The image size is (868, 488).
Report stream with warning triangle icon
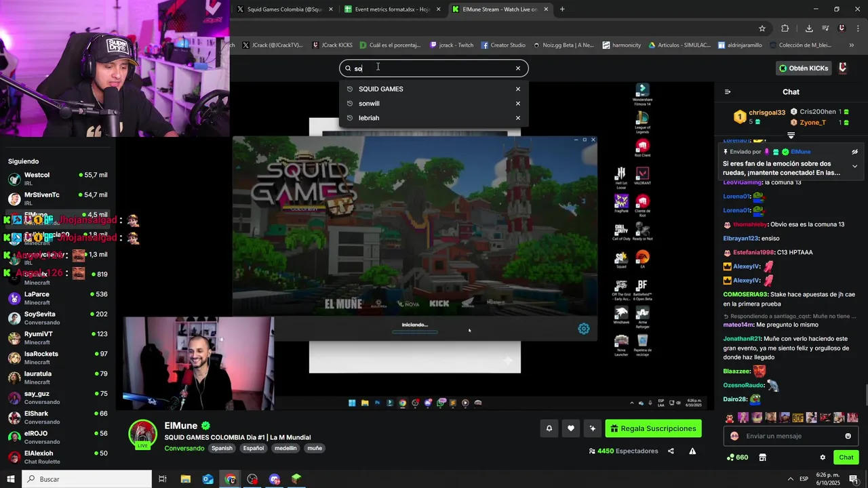[x=692, y=451]
